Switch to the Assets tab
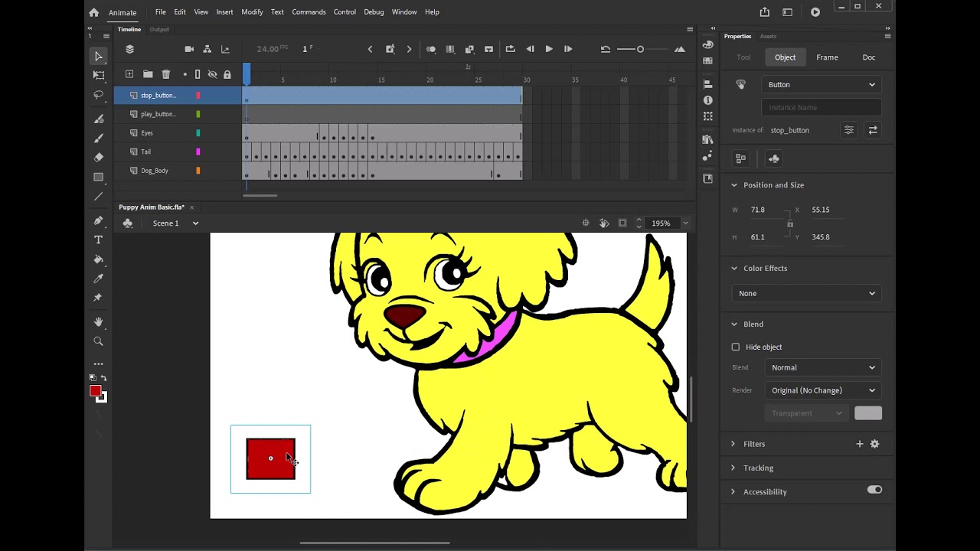 coord(768,36)
